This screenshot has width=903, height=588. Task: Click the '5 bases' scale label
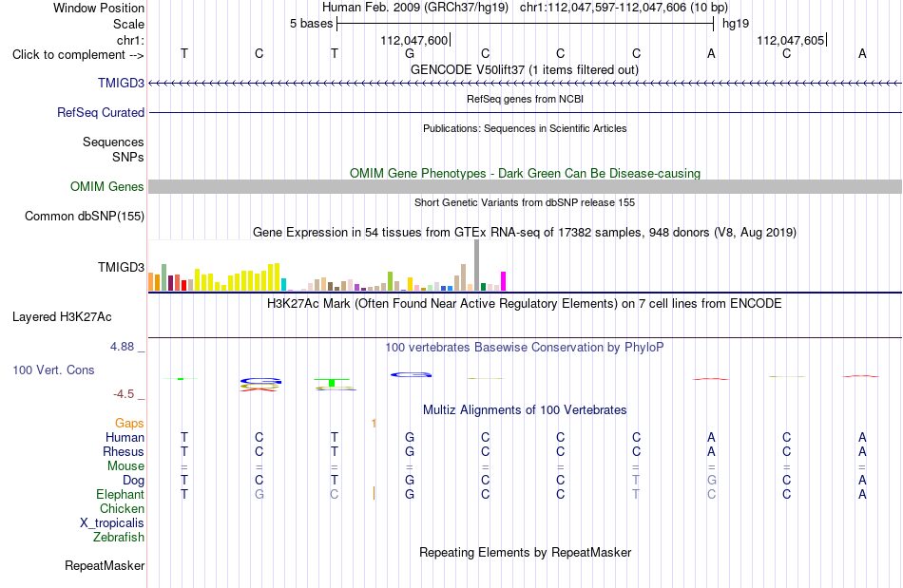pos(311,24)
